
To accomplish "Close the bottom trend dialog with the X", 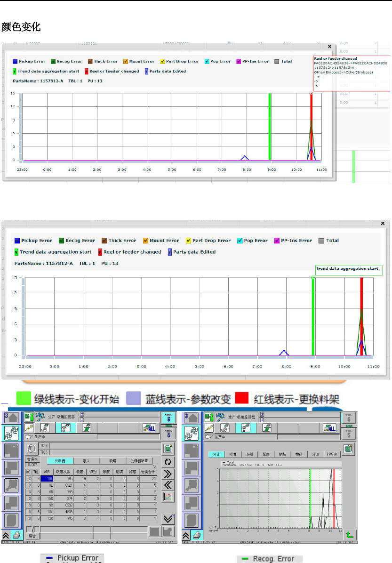I will [x=383, y=223].
